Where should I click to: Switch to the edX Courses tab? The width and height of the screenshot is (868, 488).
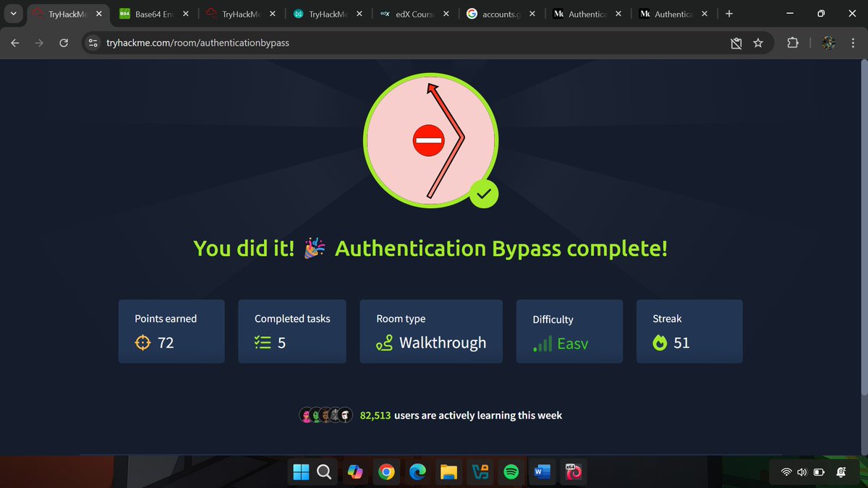click(x=413, y=13)
